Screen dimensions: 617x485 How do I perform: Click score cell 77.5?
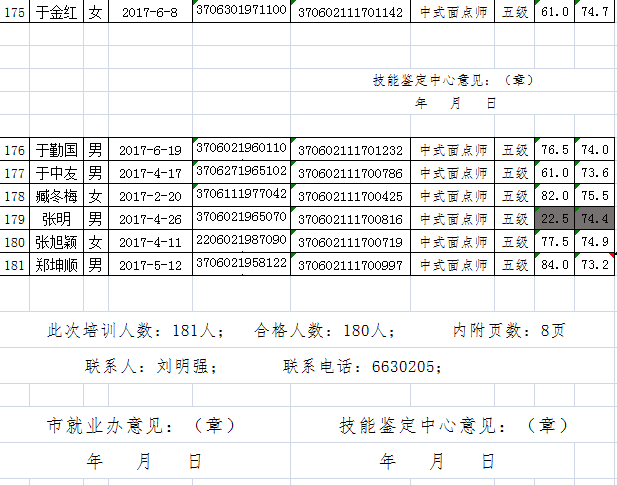click(554, 242)
